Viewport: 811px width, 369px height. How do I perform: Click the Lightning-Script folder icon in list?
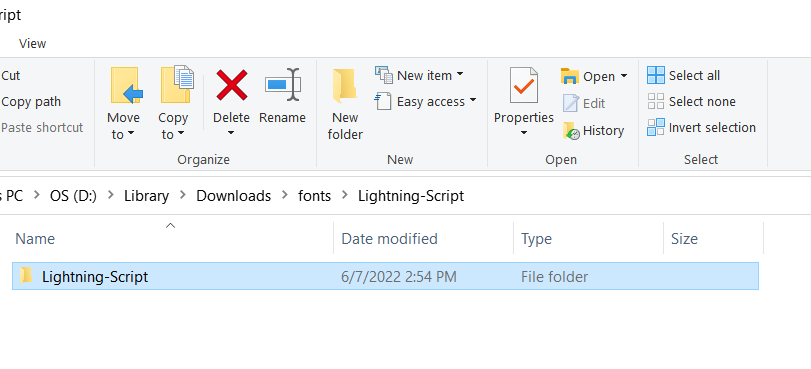(26, 275)
